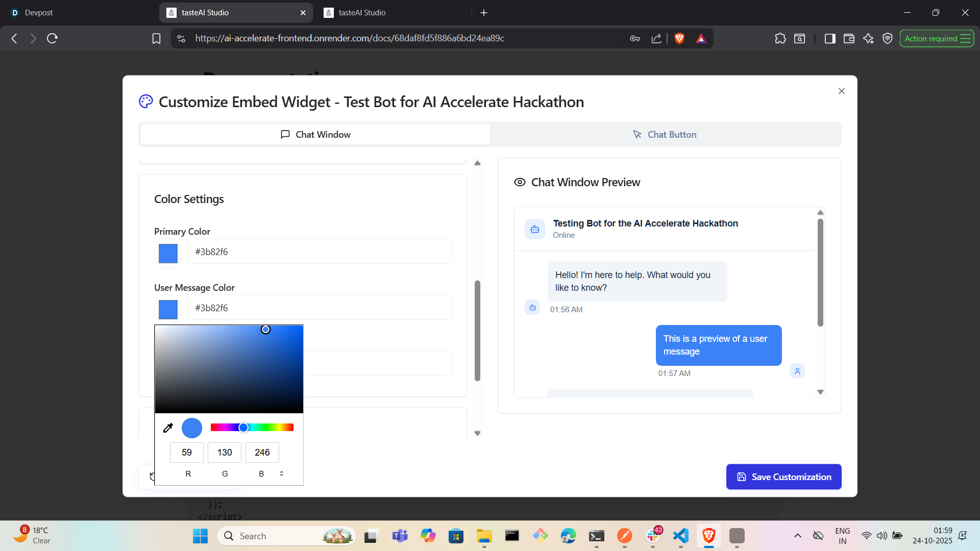Click the Primary Color hex input field
This screenshot has height=551, width=980.
[x=319, y=252]
